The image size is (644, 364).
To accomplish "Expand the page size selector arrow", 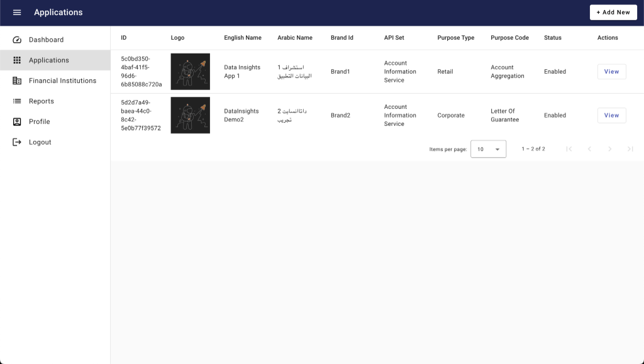I will [497, 149].
